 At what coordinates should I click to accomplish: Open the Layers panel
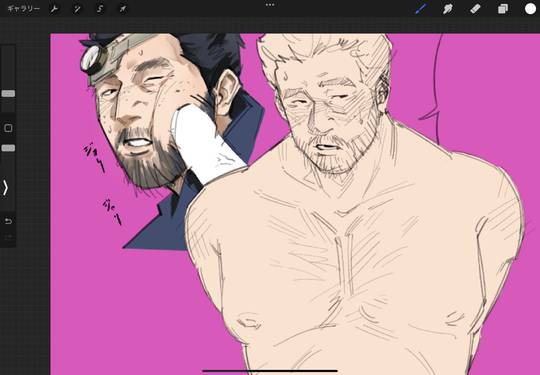point(503,9)
